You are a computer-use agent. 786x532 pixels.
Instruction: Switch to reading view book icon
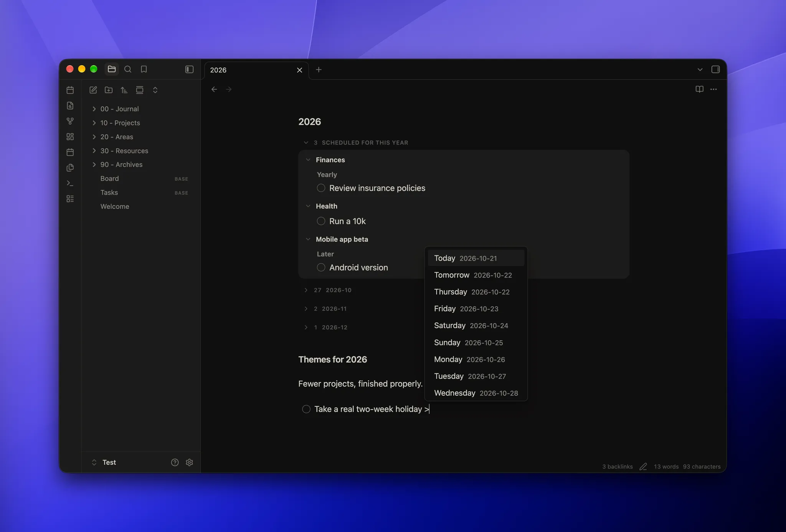(x=699, y=89)
